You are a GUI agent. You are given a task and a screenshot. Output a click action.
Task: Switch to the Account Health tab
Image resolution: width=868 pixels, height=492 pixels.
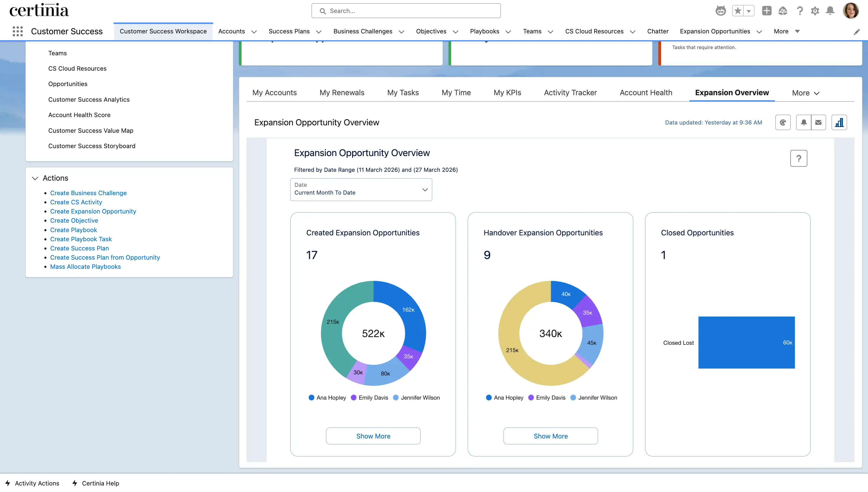point(646,92)
